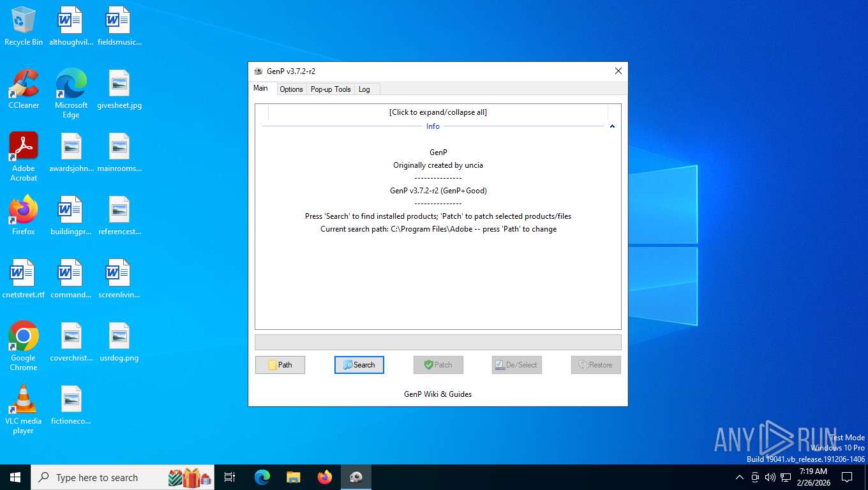Viewport: 868px width, 490px height.
Task: Open the GenP Wiki & Guides link
Action: [x=438, y=394]
